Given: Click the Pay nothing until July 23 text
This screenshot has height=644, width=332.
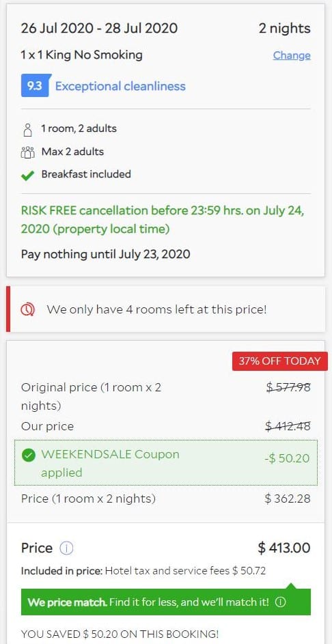Looking at the screenshot, I should 106,254.
